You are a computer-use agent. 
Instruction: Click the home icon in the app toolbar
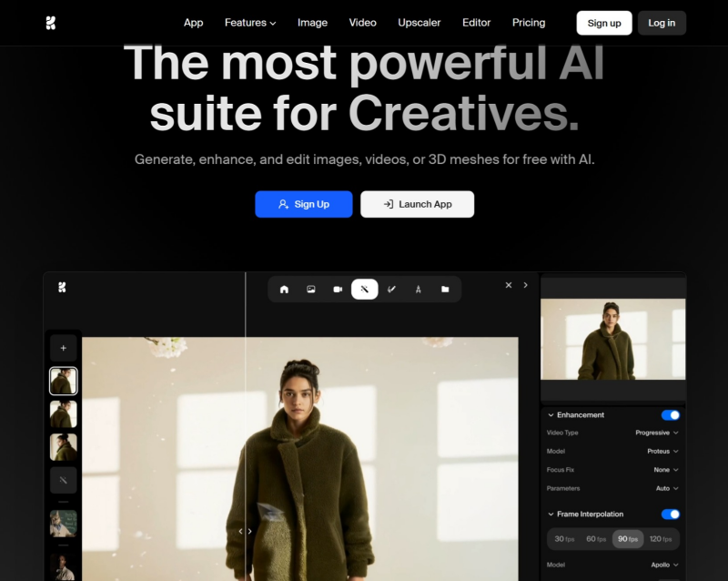284,290
